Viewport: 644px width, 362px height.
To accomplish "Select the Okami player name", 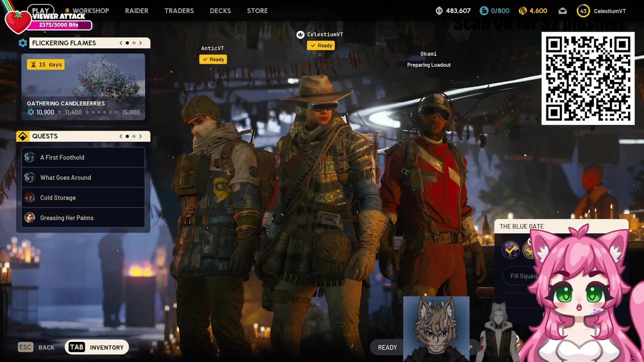I will (429, 54).
